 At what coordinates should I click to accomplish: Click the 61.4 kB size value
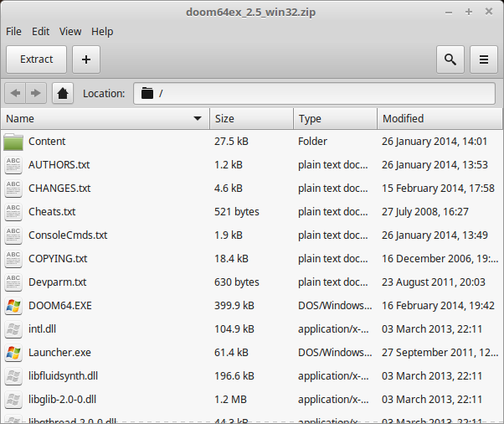[231, 353]
